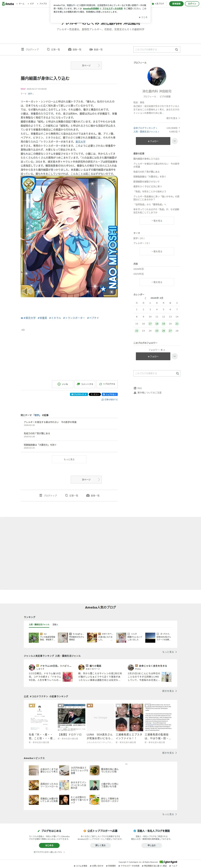
Task: Click the sound speaker icon on the illustration
Action: tap(27, 291)
